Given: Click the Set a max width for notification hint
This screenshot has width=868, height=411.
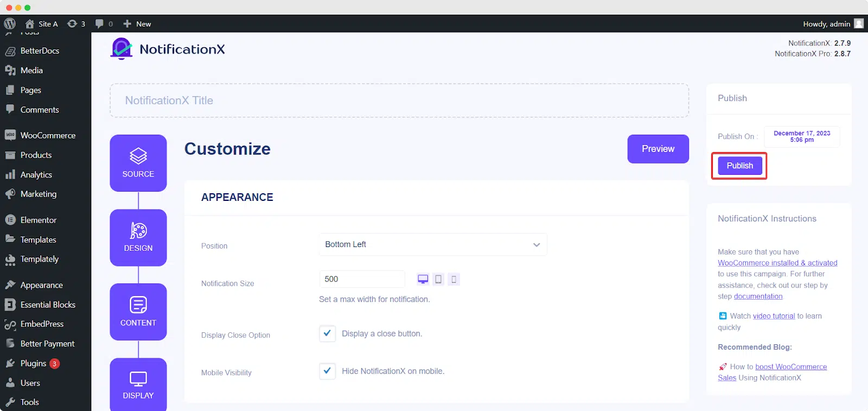Looking at the screenshot, I should point(374,299).
